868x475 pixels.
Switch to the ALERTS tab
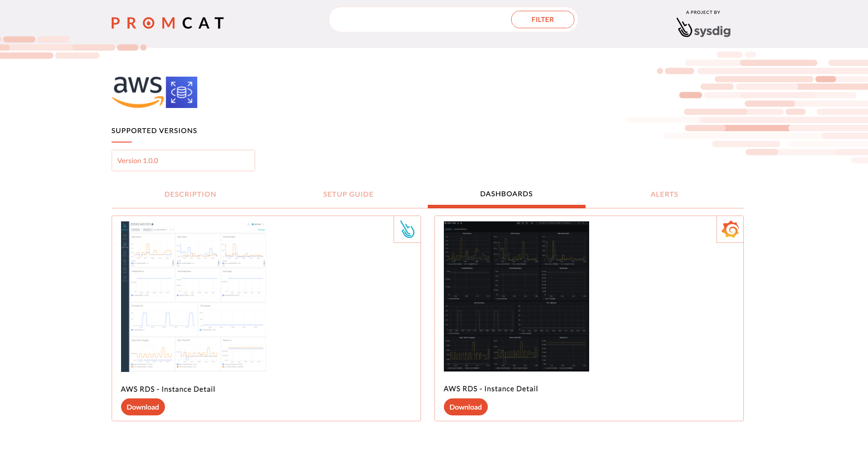[x=664, y=194]
